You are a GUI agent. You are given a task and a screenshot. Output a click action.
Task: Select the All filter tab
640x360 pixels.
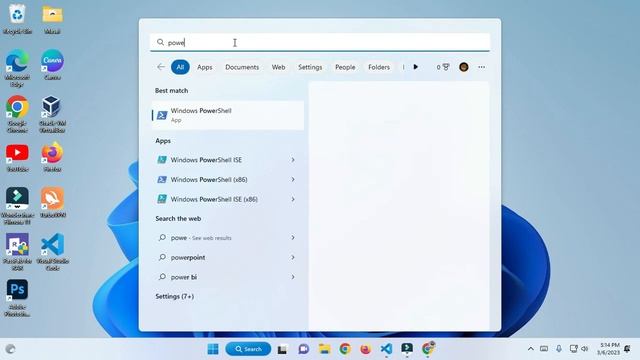click(180, 67)
